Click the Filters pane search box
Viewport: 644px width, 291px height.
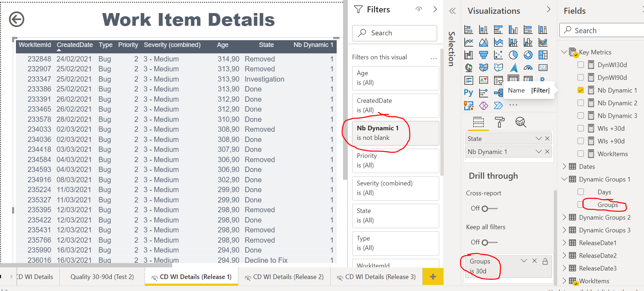point(395,33)
